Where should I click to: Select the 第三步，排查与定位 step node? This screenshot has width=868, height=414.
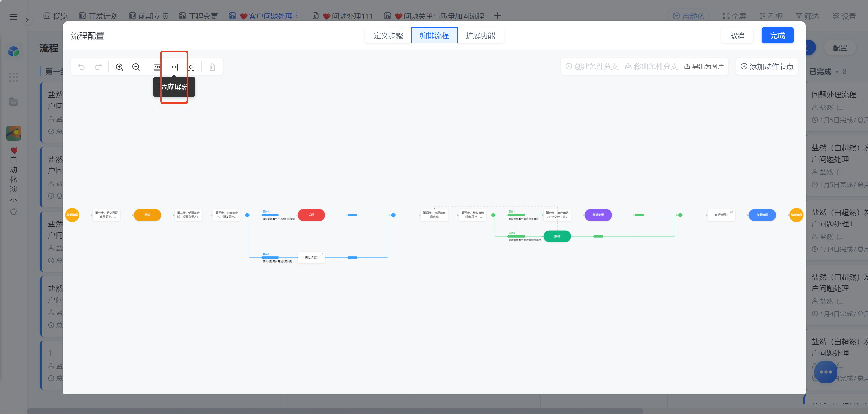227,215
